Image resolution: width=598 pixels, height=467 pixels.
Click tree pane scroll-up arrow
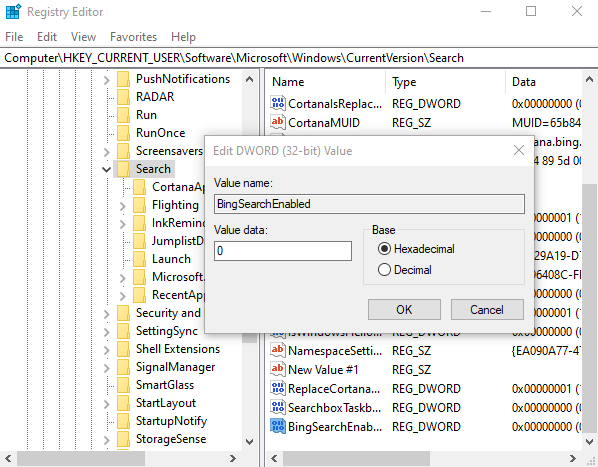click(250, 79)
